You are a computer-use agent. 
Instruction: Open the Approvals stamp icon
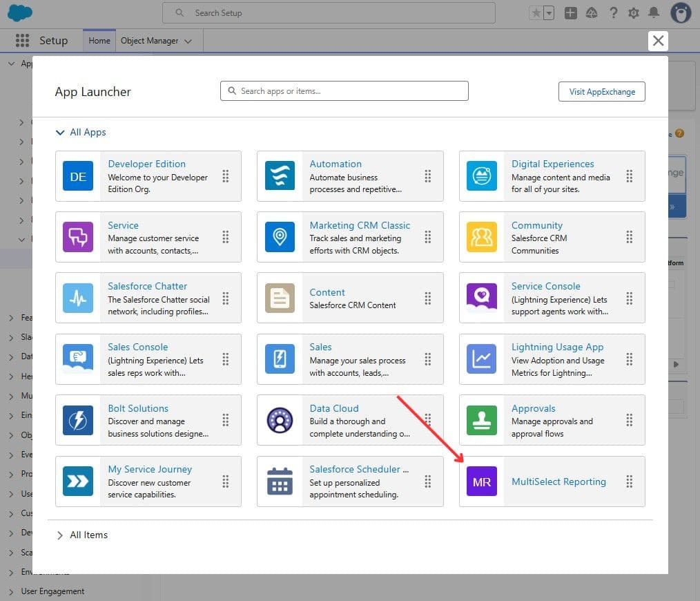click(x=481, y=420)
